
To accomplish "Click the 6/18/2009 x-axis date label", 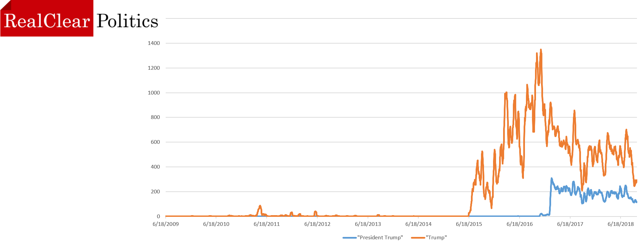I will click(x=166, y=224).
